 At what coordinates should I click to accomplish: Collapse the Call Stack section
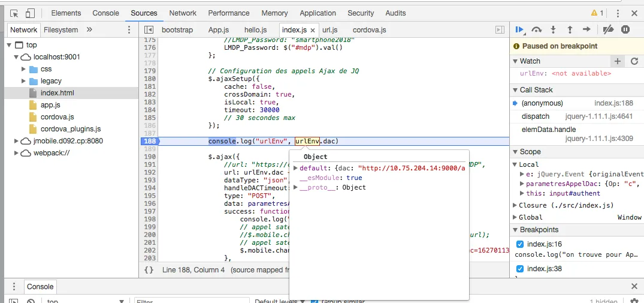tap(515, 90)
